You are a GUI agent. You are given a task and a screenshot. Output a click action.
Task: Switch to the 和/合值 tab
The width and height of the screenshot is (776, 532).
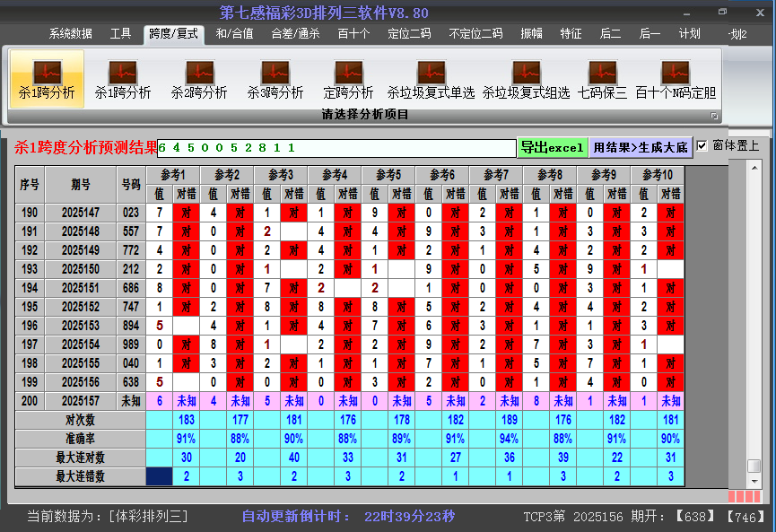[234, 34]
